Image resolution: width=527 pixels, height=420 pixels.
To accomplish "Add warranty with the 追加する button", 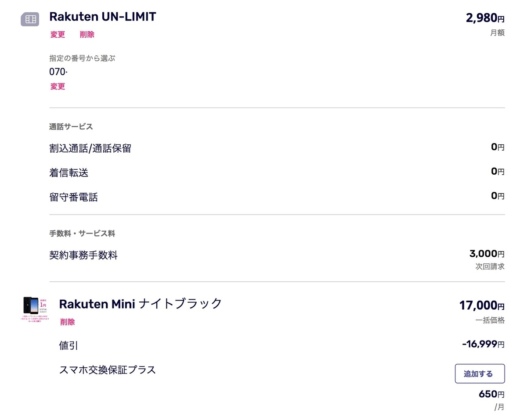I will pos(480,374).
